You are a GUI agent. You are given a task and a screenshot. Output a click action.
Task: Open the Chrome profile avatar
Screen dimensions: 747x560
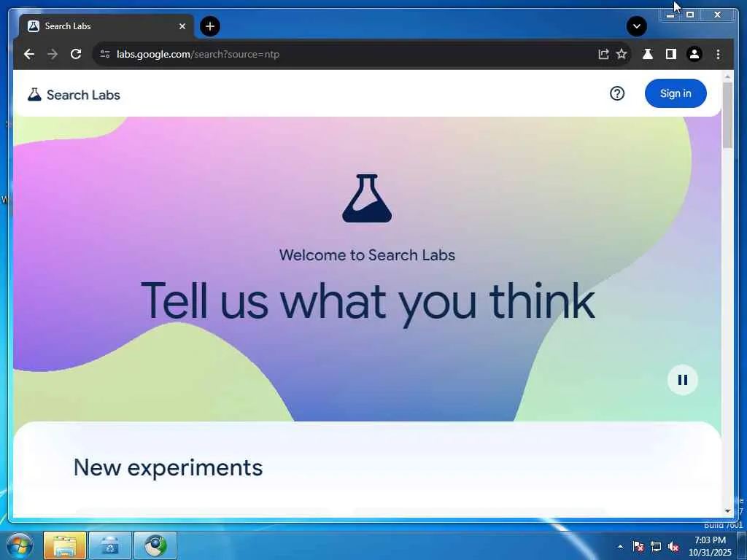[694, 54]
